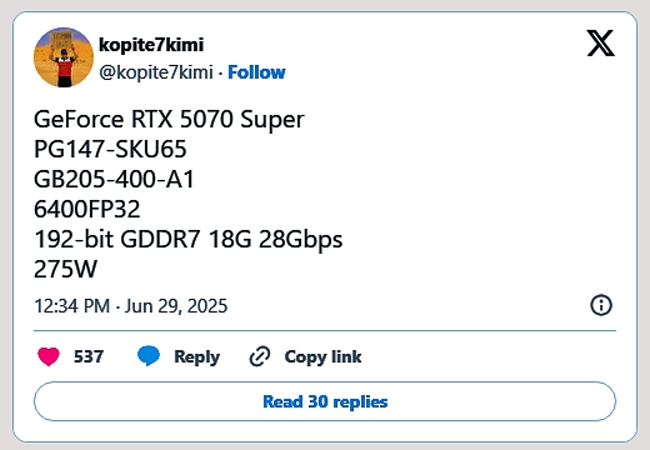Click the 275W text line
650x450 pixels.
65,269
